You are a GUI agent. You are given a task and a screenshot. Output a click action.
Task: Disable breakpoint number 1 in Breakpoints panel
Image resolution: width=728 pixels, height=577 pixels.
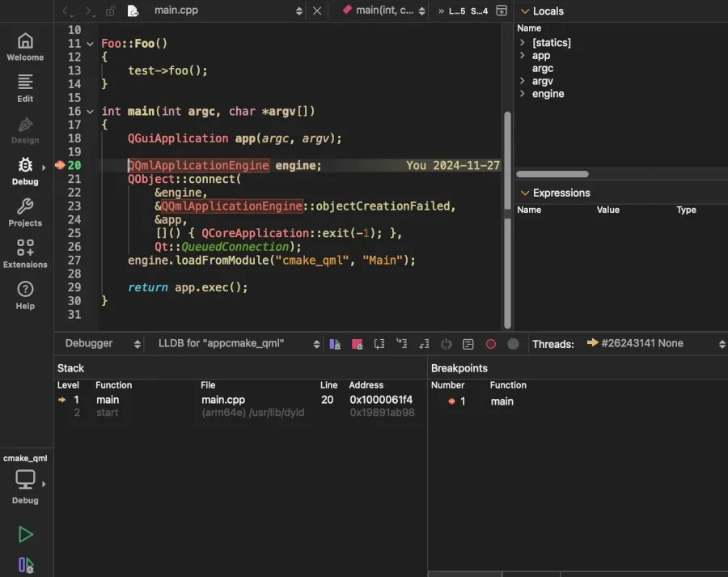tap(451, 401)
